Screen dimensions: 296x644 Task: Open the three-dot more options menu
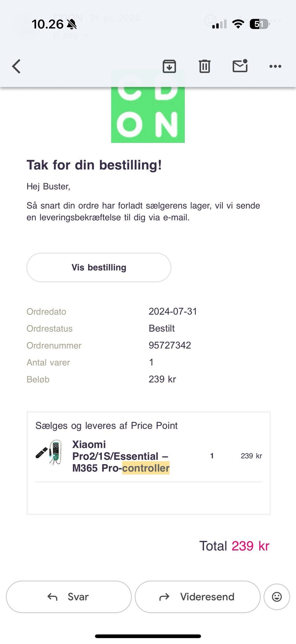pyautogui.click(x=275, y=66)
